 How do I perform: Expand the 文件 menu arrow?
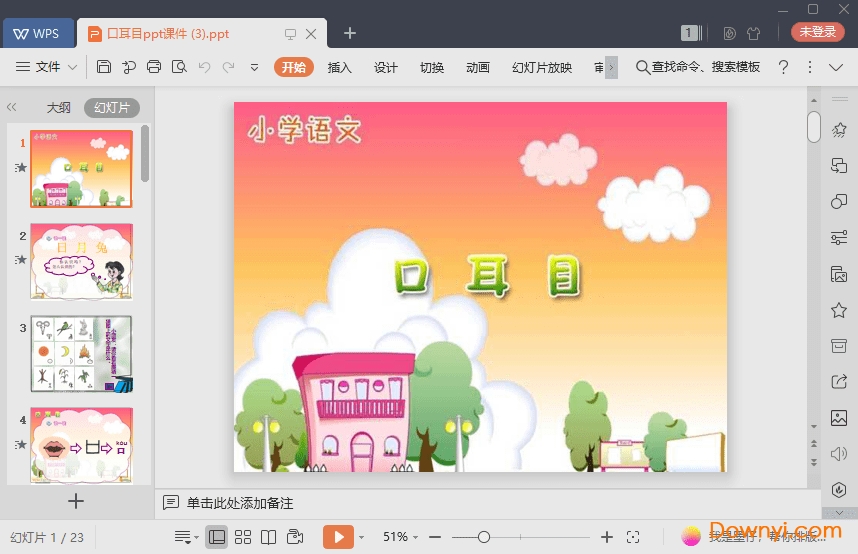pos(72,67)
